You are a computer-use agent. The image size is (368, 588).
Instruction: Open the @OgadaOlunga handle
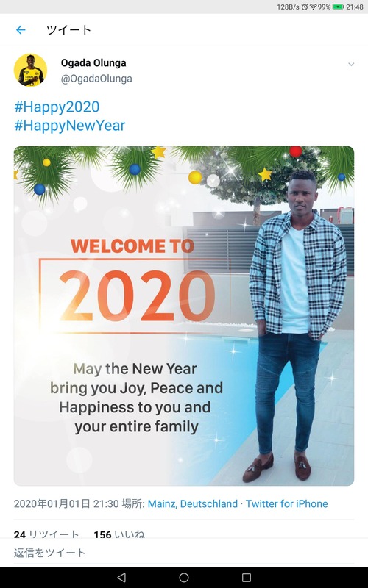[x=96, y=79]
